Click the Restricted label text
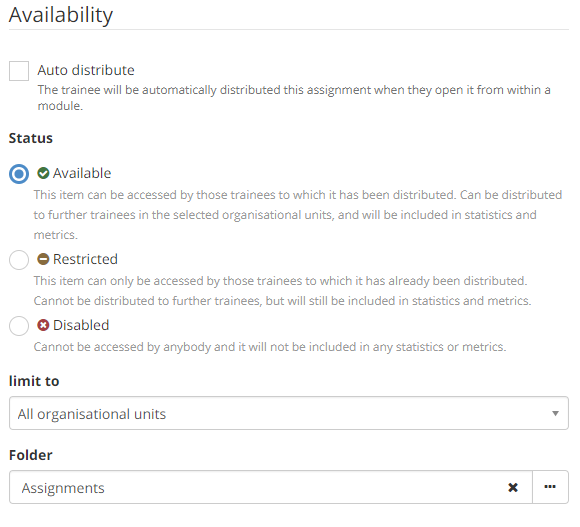Screen dimensions: 580x527 85,259
